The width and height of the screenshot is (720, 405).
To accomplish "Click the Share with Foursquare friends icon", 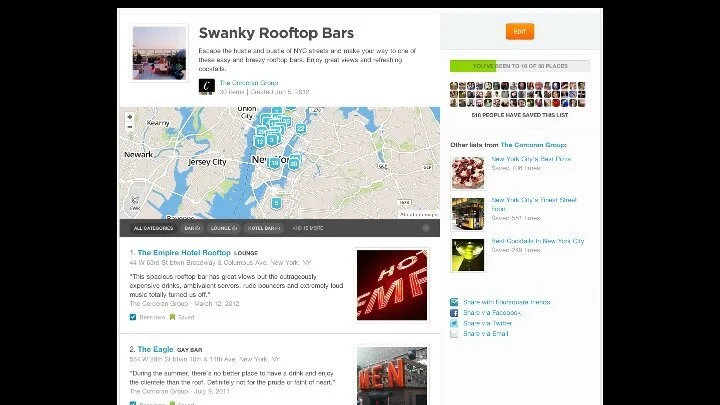I will click(454, 302).
